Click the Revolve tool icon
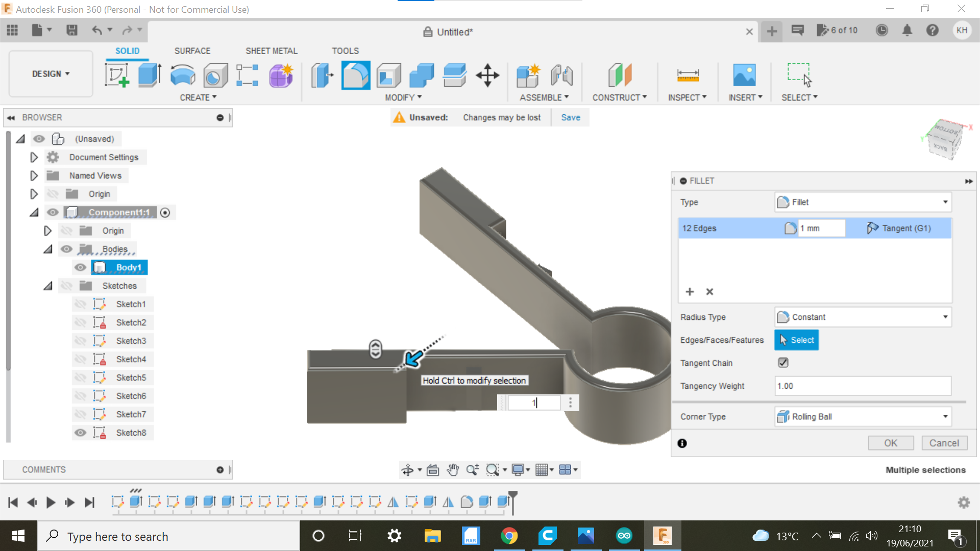The image size is (980, 551). [x=182, y=74]
